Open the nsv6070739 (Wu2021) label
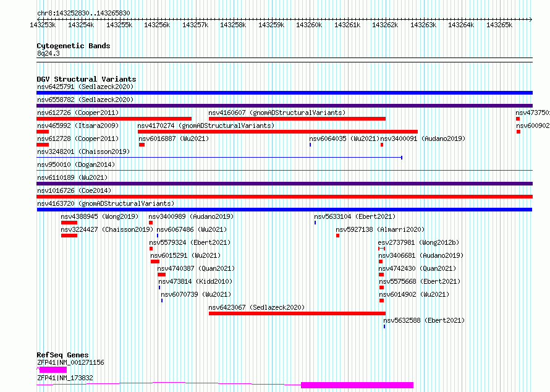Image resolution: width=550 pixels, height=392 pixels. tap(196, 294)
